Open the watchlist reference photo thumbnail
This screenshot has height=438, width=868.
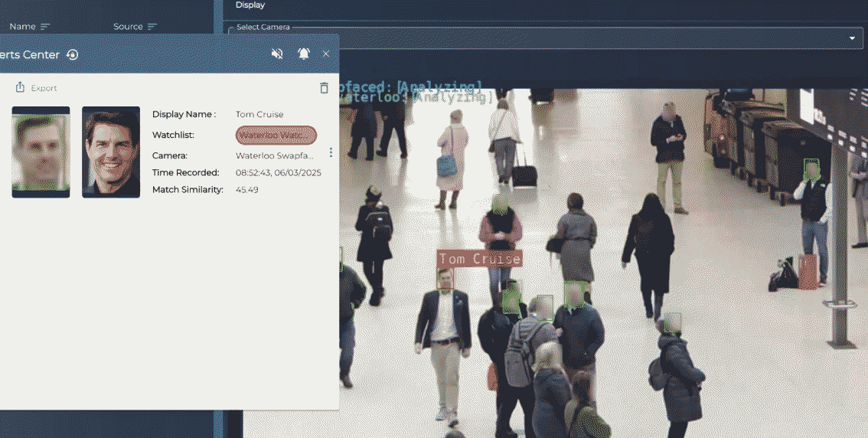[x=111, y=152]
